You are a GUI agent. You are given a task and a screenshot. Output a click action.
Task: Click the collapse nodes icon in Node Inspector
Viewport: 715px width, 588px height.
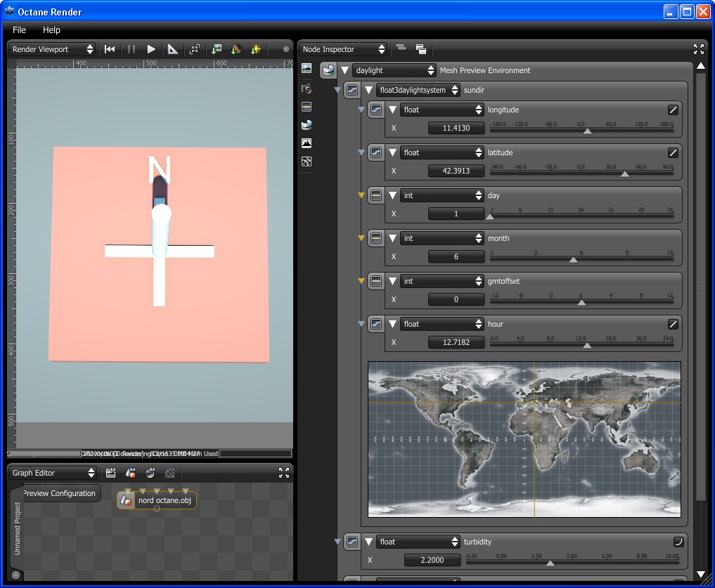[401, 47]
